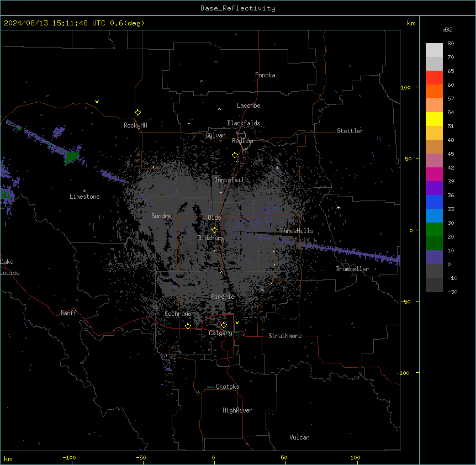Select the red 65 dBZ legend color
Screen dimensions: 476x465
[434, 78]
